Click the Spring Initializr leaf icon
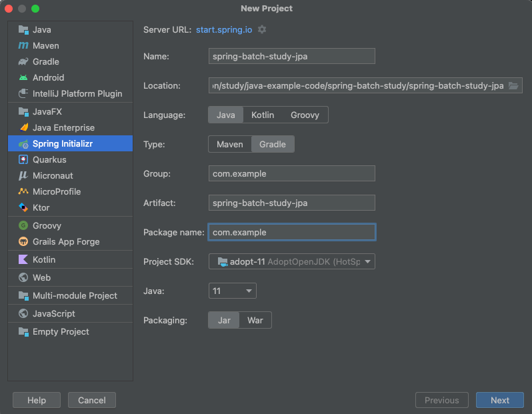The height and width of the screenshot is (414, 532). 23,144
